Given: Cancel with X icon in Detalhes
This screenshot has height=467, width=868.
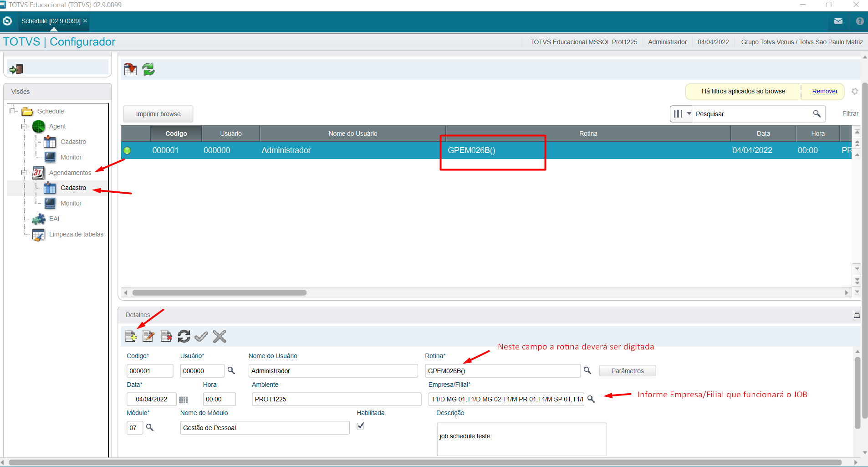Looking at the screenshot, I should pos(220,336).
